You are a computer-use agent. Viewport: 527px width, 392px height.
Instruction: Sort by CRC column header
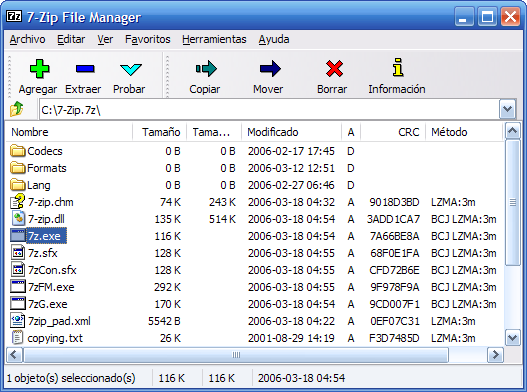point(393,132)
